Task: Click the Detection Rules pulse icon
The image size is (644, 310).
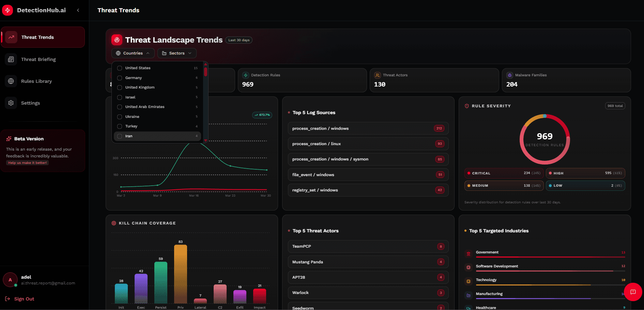Action: point(246,75)
